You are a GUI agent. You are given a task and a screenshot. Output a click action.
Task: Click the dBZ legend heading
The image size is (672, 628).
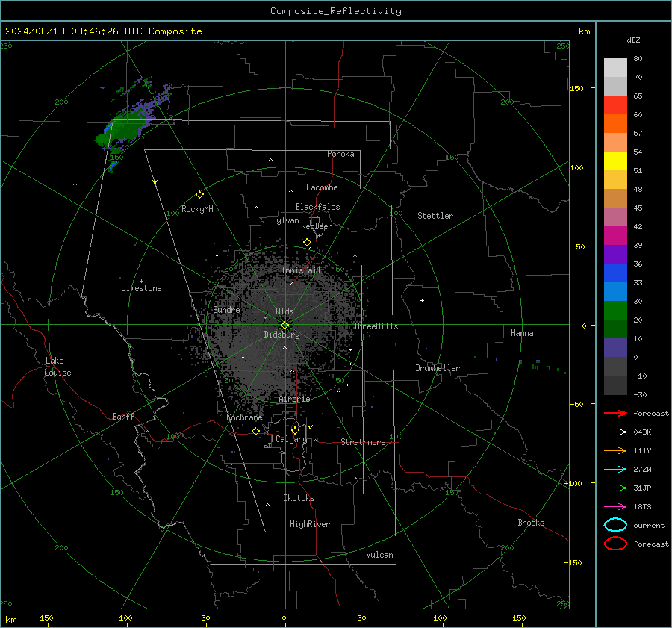(x=633, y=40)
